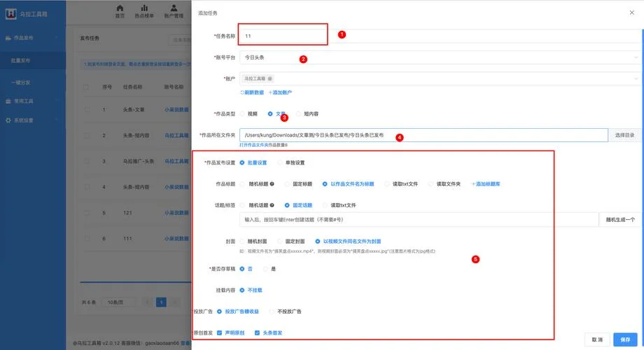Viewport: 644px width, 350px height.
Task: Click the 系统设置 gear icon in sidebar
Action: 8,120
